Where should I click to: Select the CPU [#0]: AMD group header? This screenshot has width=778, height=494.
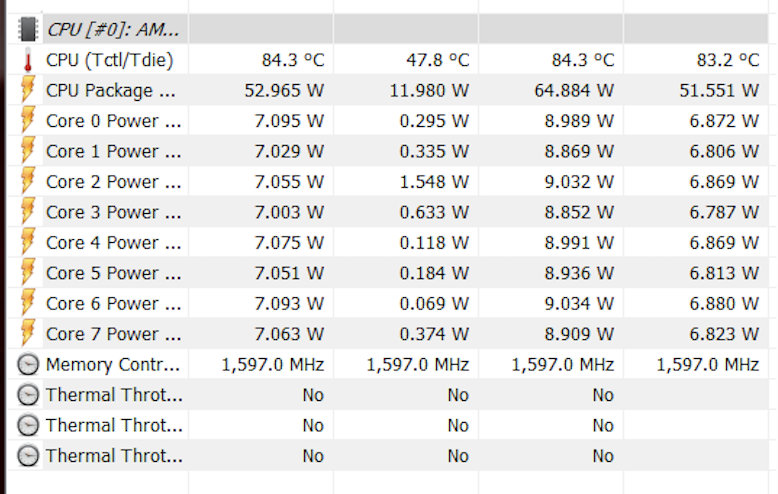pyautogui.click(x=113, y=29)
